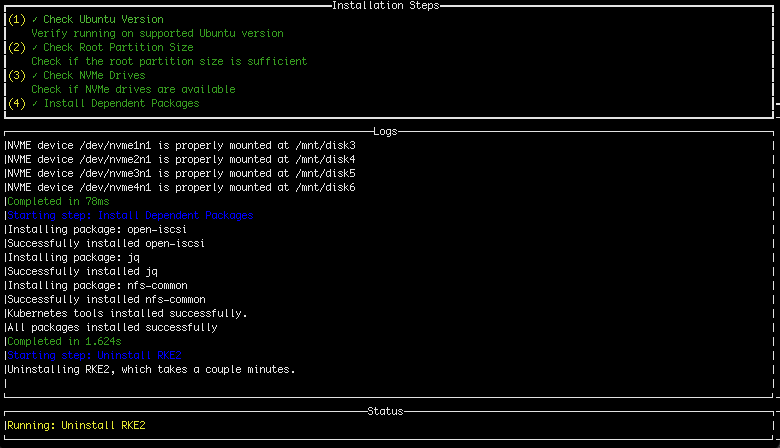Select step (1) Check Ubuntu Version

(86, 19)
